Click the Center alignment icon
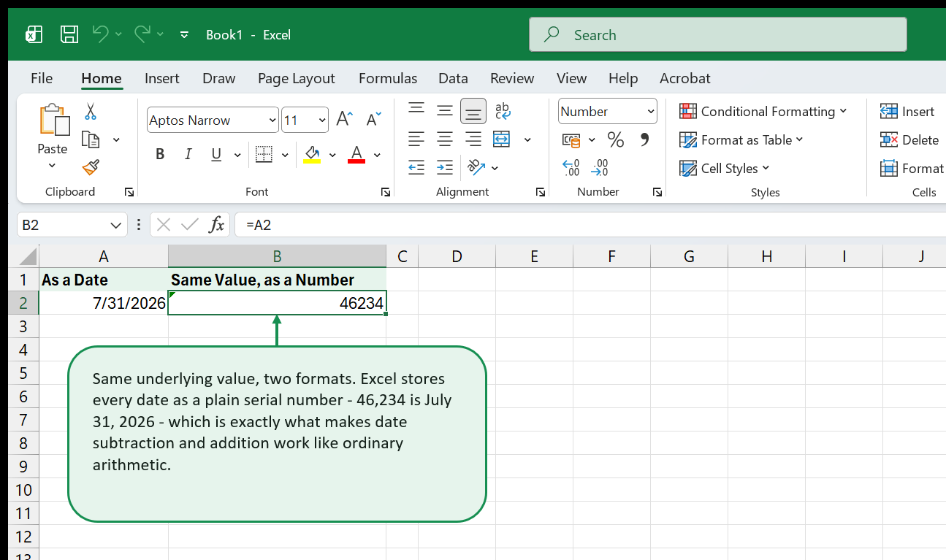This screenshot has height=560, width=946. 445,139
